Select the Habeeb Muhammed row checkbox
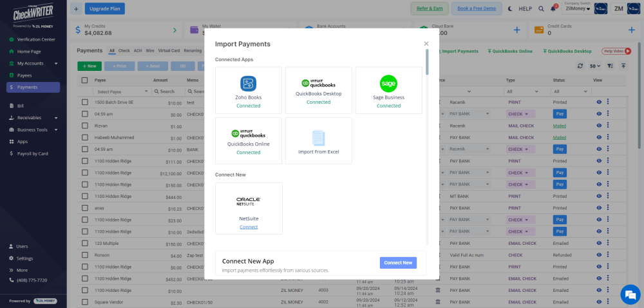Screen dimensions: 644x308 click(x=84, y=137)
